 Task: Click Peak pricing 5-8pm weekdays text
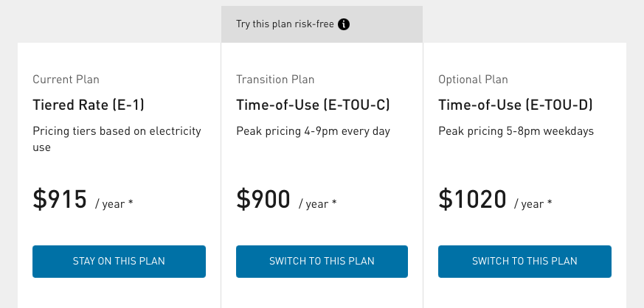[x=516, y=131]
